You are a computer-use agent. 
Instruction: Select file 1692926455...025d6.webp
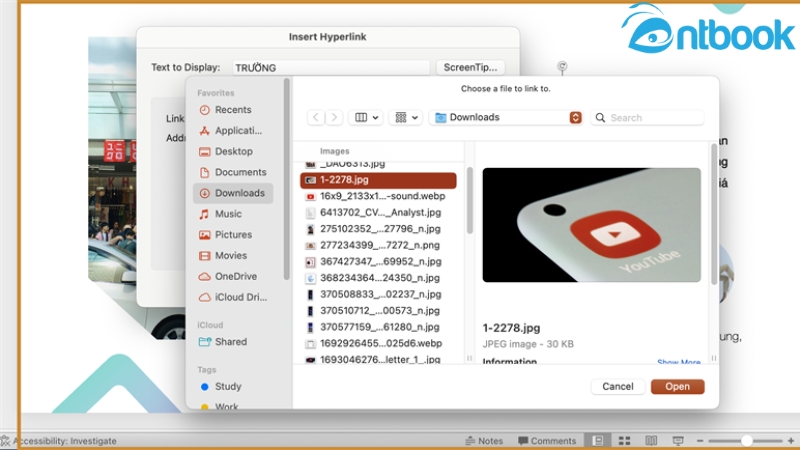coord(378,343)
